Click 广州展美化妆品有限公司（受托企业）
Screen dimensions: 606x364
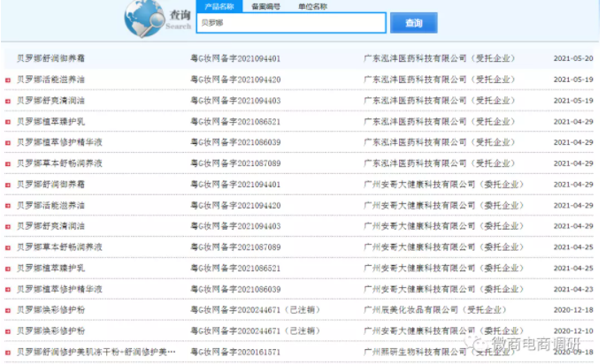[x=435, y=310]
